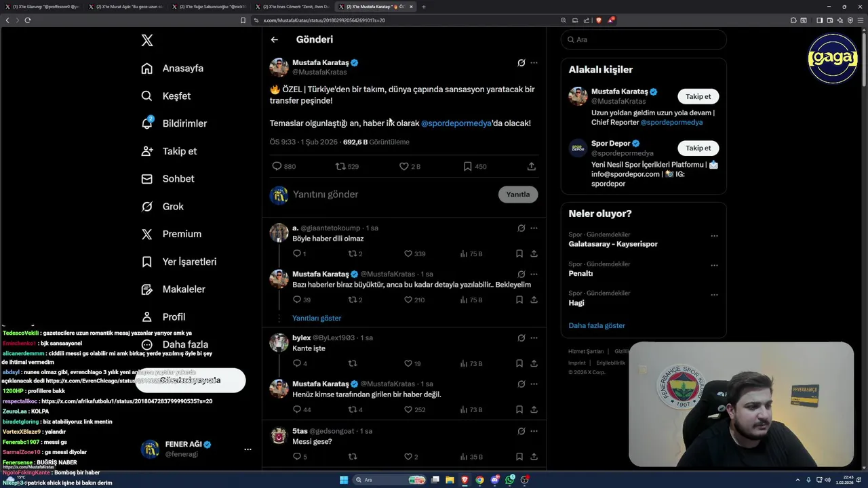Viewport: 868px width, 488px height.
Task: Open Chrome from taskbar
Action: tap(480, 480)
